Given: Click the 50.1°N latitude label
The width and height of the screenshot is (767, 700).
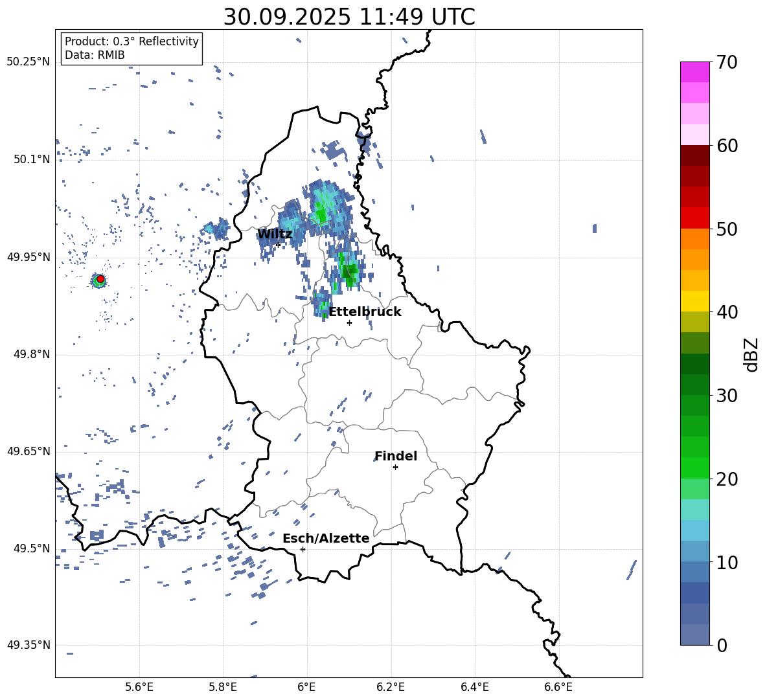Looking at the screenshot, I should click(32, 159).
